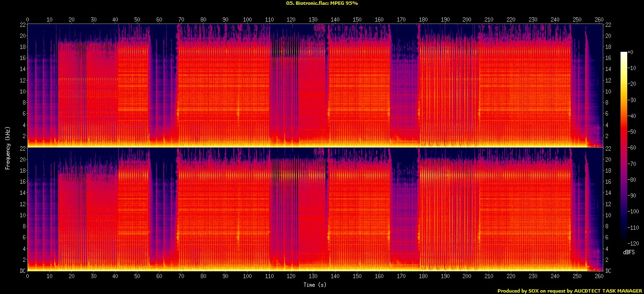Click the upper channel spectrogram plot
The height and width of the screenshot is (294, 644).
(315, 85)
